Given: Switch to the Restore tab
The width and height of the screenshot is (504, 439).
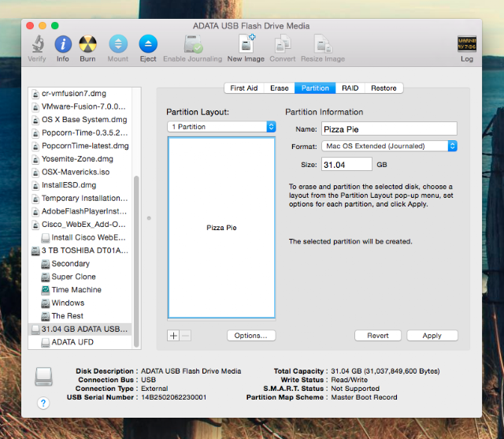Looking at the screenshot, I should 384,88.
